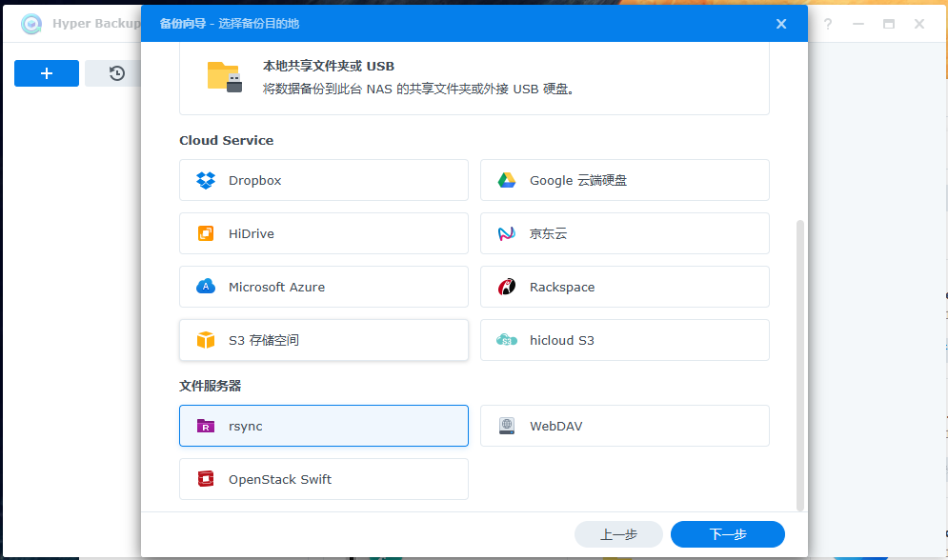Select WebDAV file server option
948x560 pixels.
tap(625, 426)
